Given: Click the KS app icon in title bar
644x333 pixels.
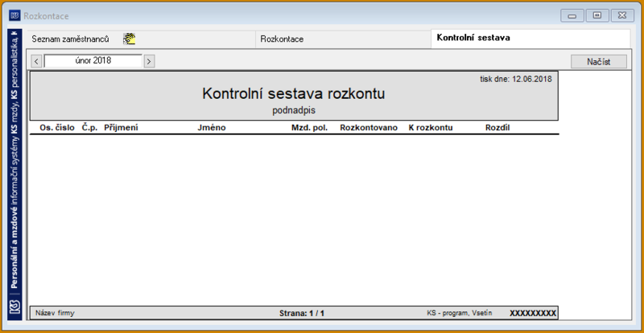Looking at the screenshot, I should point(14,16).
